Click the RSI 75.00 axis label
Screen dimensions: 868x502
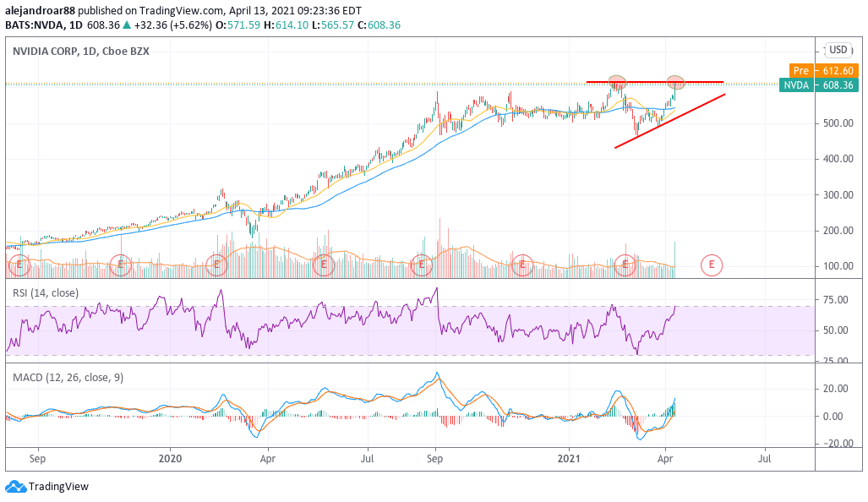[x=836, y=300]
